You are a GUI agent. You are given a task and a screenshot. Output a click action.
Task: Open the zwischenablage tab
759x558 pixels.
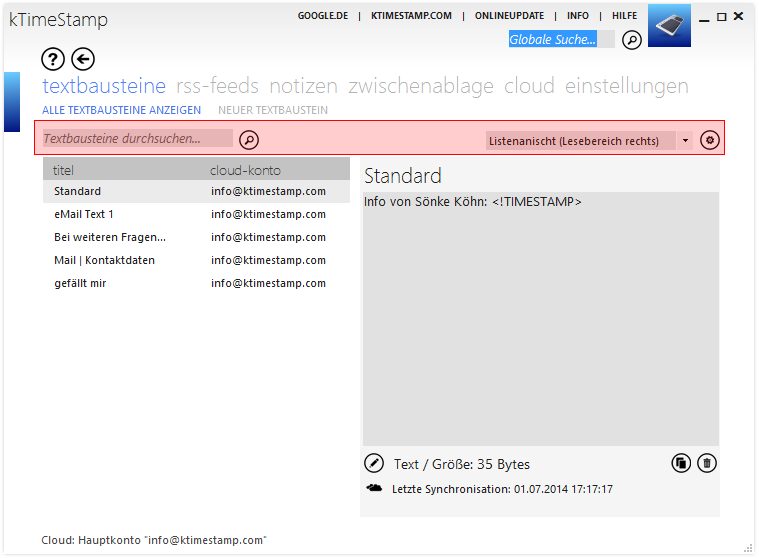point(421,86)
